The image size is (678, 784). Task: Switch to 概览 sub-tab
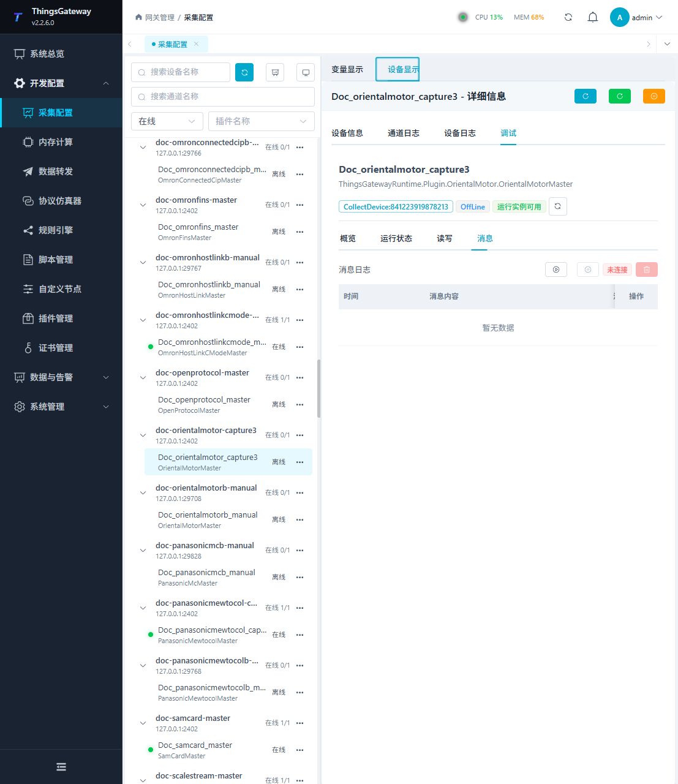coord(348,238)
